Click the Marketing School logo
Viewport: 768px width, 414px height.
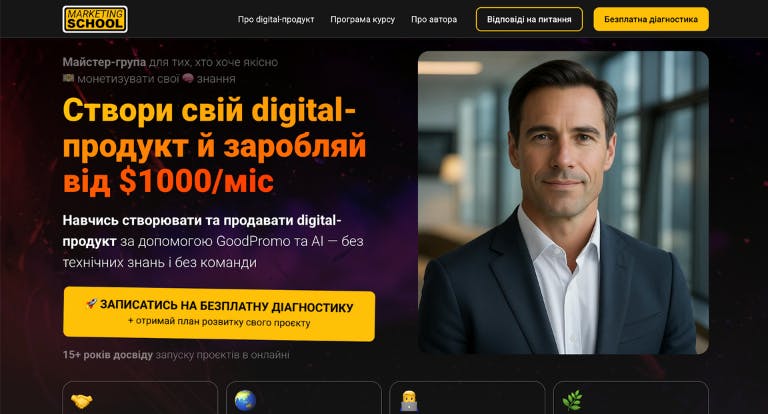95,20
